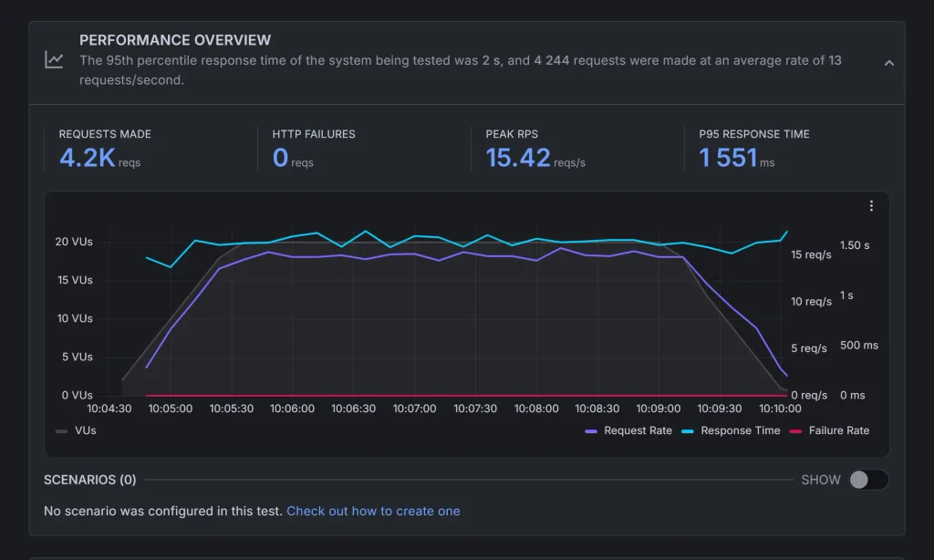Click the 10:05:00 time axis label
Viewport: 934px width, 560px height.
171,409
